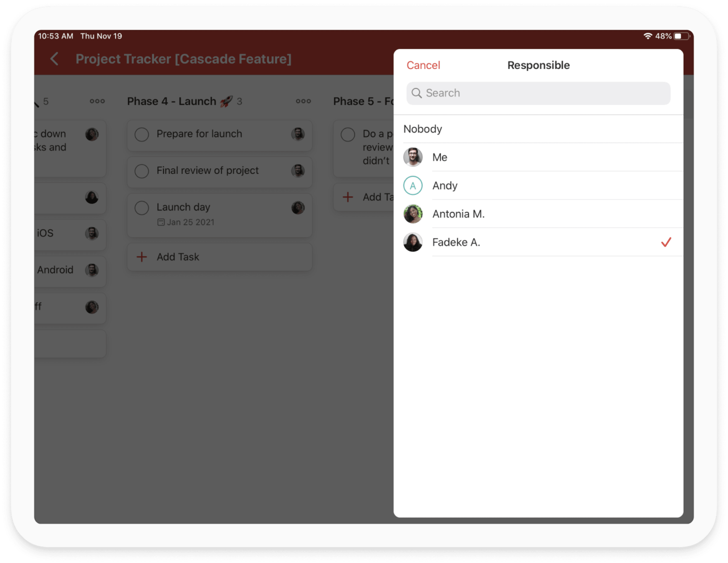This screenshot has width=728, height=563.
Task: Complete the Launch day task
Action: (142, 208)
